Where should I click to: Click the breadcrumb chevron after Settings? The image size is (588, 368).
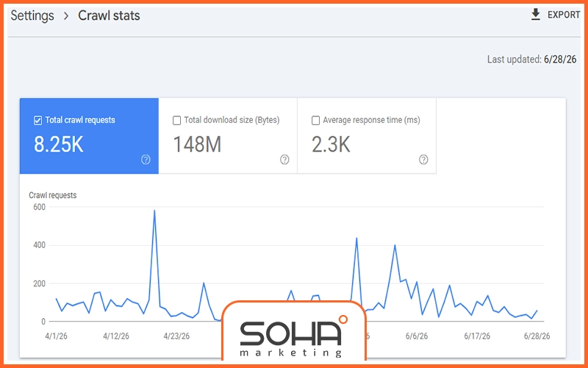point(66,15)
